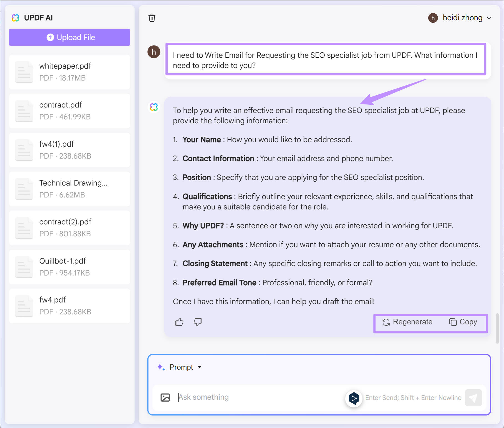
Task: Open Quillbot-1.pdf in the sidebar
Action: click(x=69, y=267)
